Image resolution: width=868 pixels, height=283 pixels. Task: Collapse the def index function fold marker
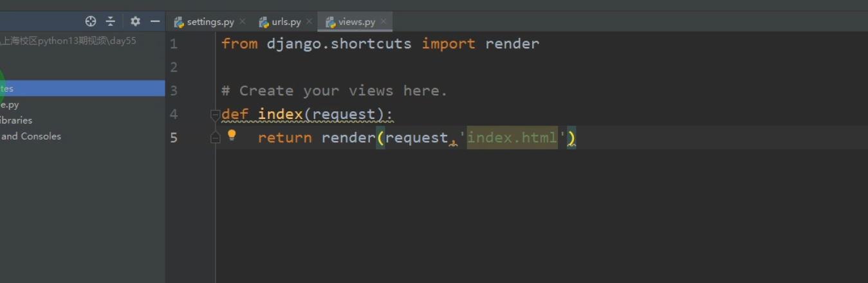[215, 115]
